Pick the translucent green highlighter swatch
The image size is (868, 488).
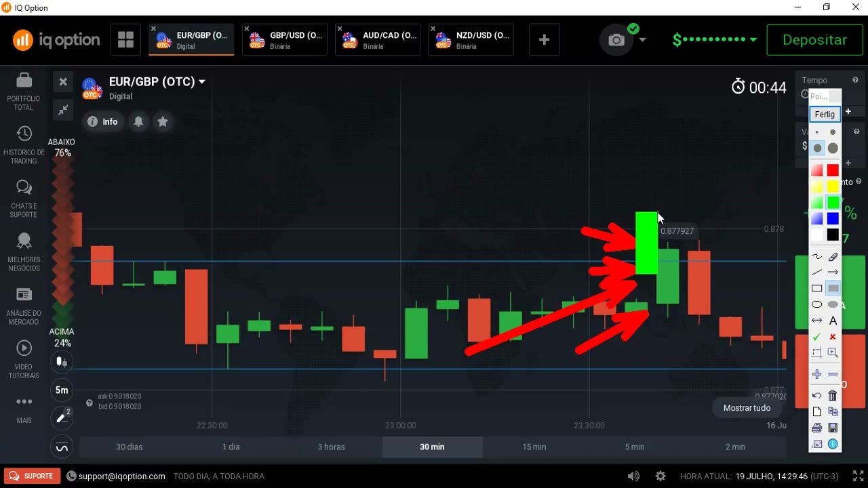pos(817,203)
